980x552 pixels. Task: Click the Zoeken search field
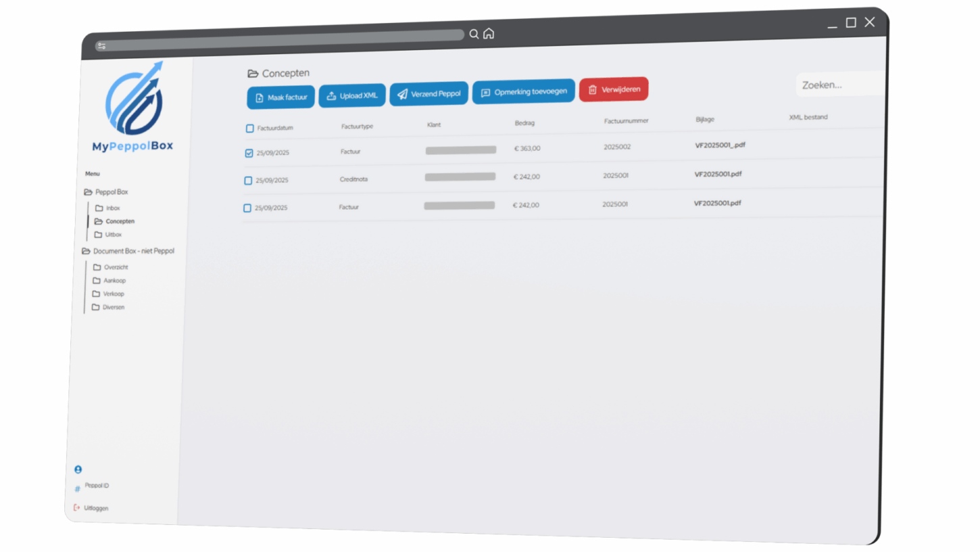click(x=838, y=85)
